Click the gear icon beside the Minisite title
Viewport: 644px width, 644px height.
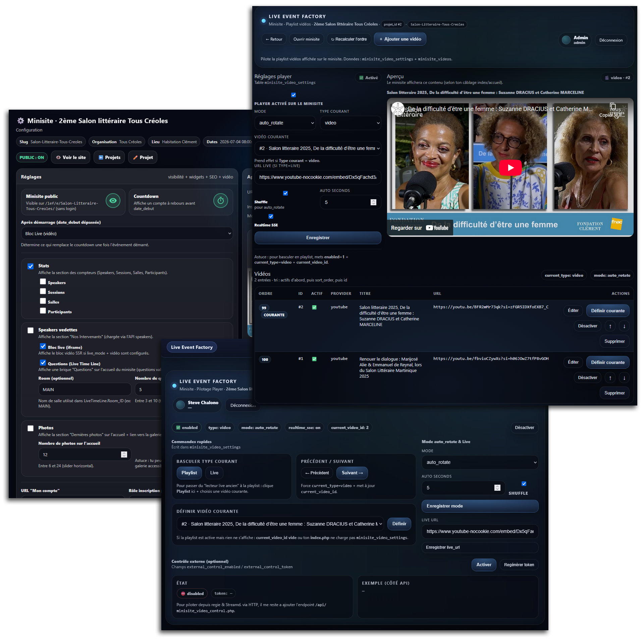[x=21, y=121]
